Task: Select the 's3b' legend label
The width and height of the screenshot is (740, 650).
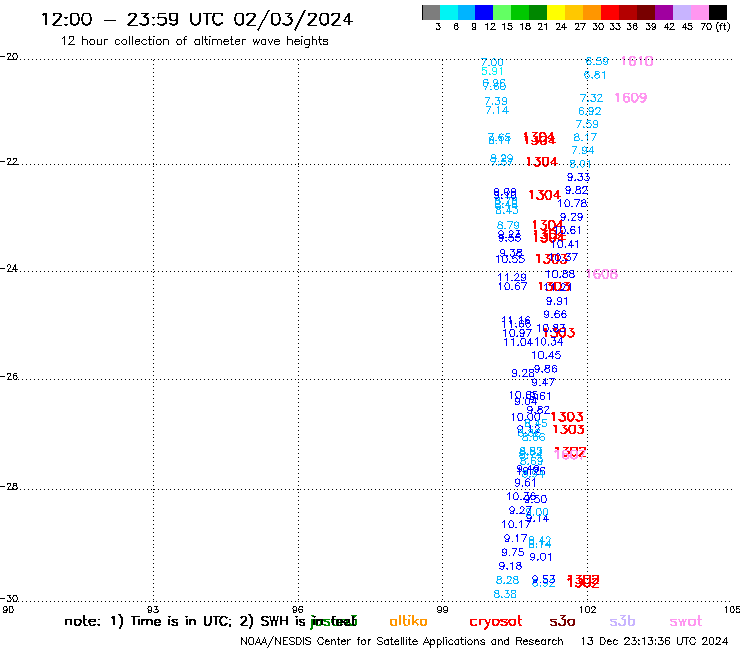Action: (622, 621)
